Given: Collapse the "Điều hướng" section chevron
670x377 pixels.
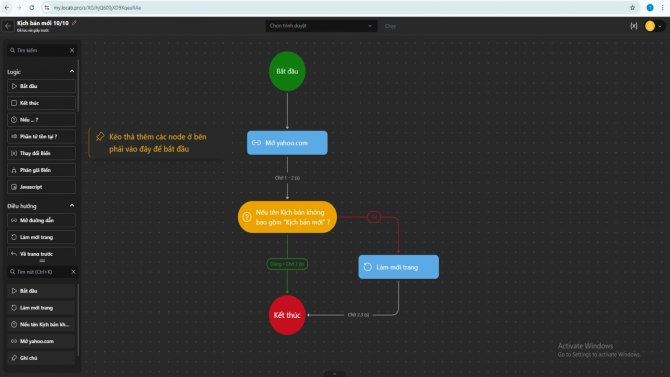Looking at the screenshot, I should coord(72,206).
